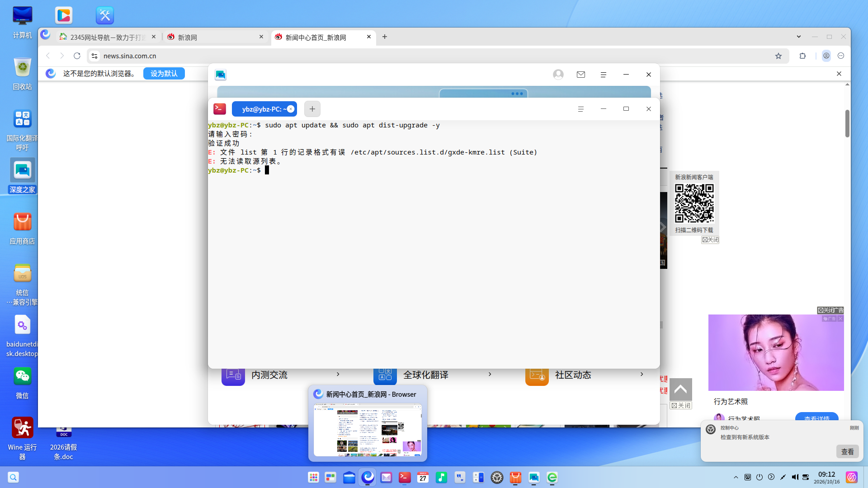
Task: Open the music player icon in the dock
Action: [441, 477]
